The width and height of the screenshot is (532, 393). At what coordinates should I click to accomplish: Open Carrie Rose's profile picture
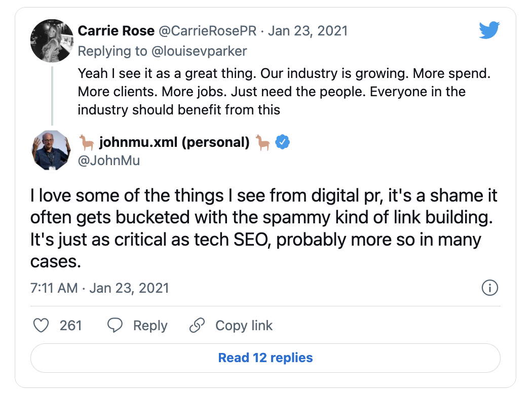(x=52, y=41)
